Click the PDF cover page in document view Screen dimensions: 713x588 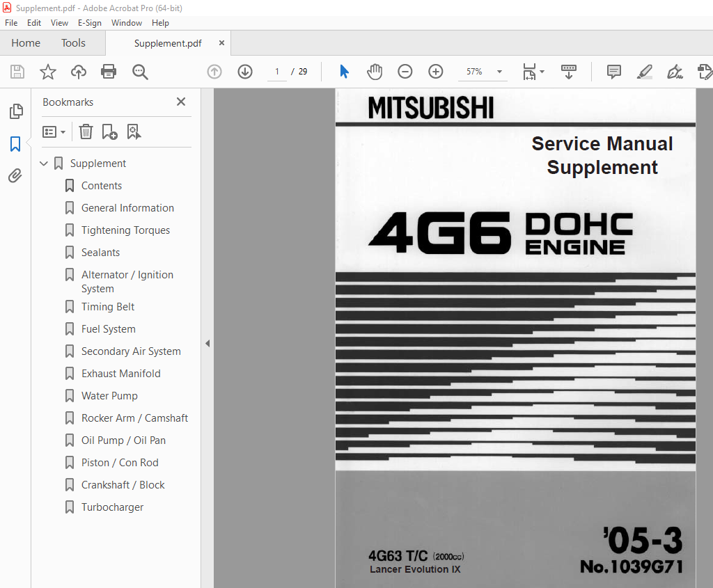click(515, 338)
